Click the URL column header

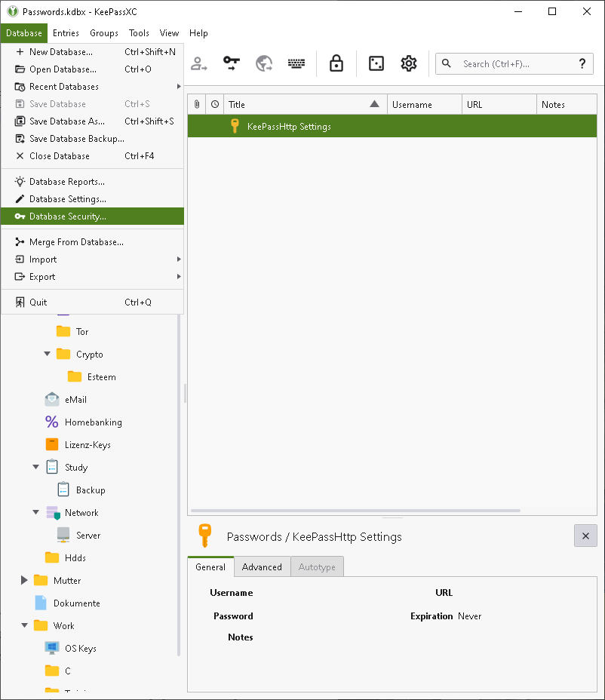pyautogui.click(x=499, y=104)
